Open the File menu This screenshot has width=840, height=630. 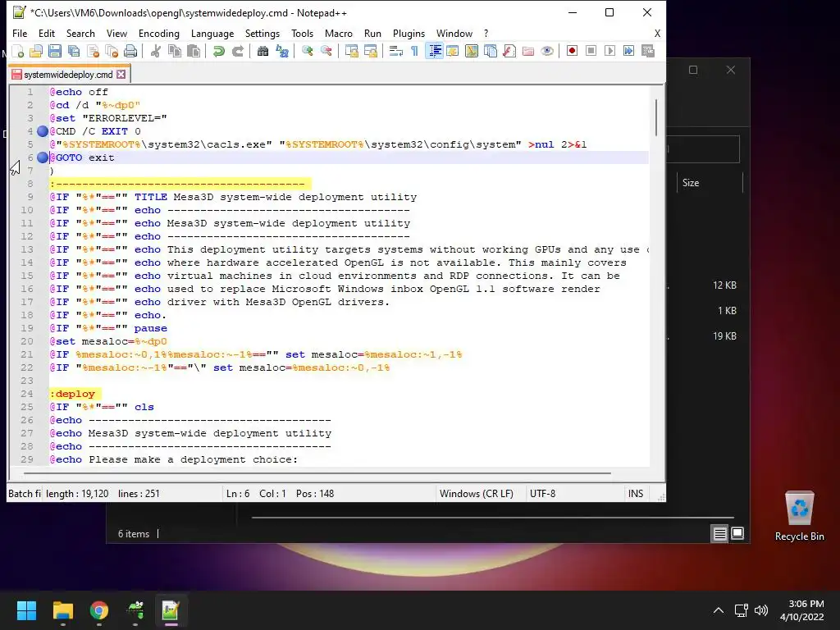click(x=20, y=33)
